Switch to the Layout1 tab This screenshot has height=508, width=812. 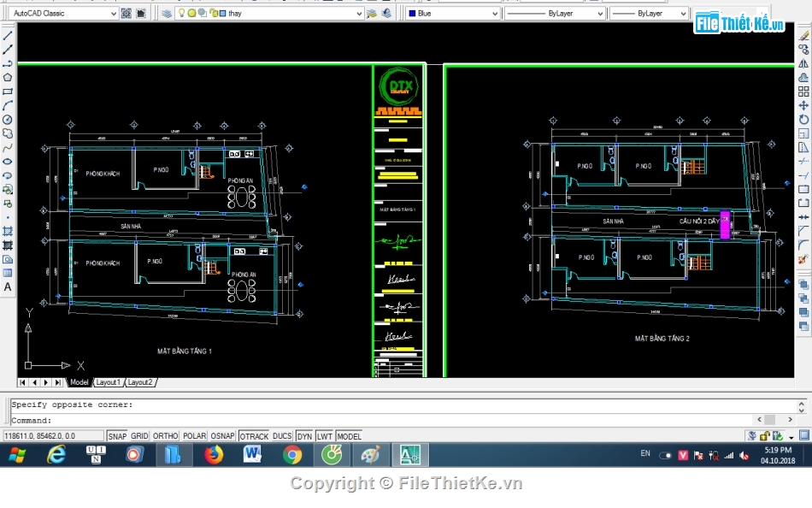(108, 382)
